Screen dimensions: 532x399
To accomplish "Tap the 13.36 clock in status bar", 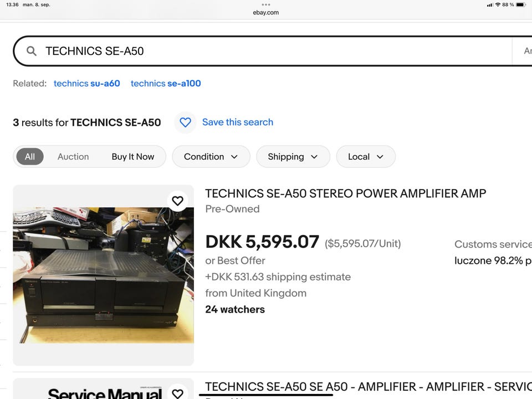I will click(12, 5).
